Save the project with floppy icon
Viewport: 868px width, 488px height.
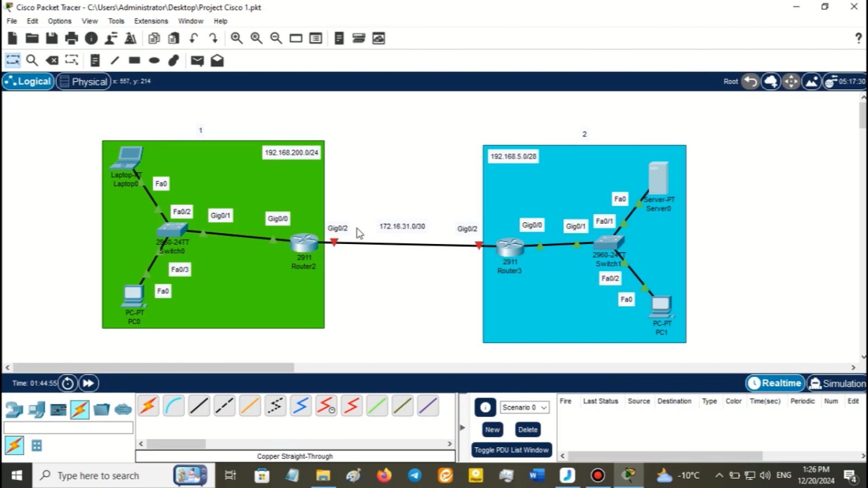point(52,38)
